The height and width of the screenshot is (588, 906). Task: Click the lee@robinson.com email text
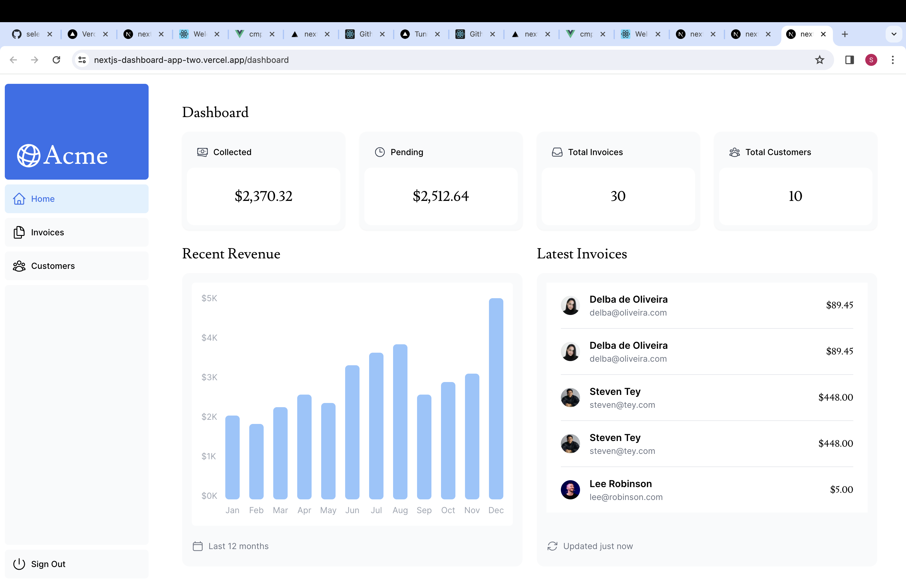[626, 497]
